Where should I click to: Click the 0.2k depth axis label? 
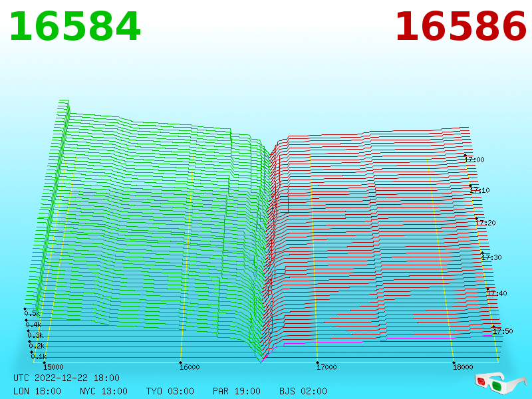(x=37, y=346)
